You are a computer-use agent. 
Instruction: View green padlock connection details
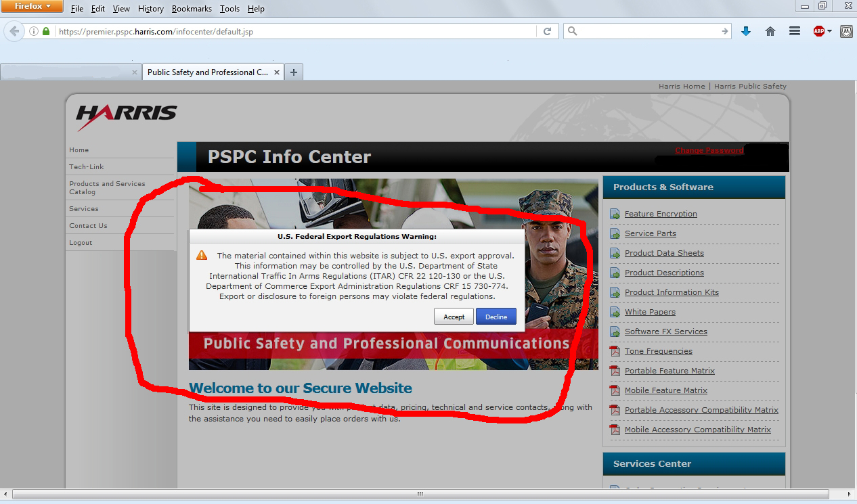[46, 31]
